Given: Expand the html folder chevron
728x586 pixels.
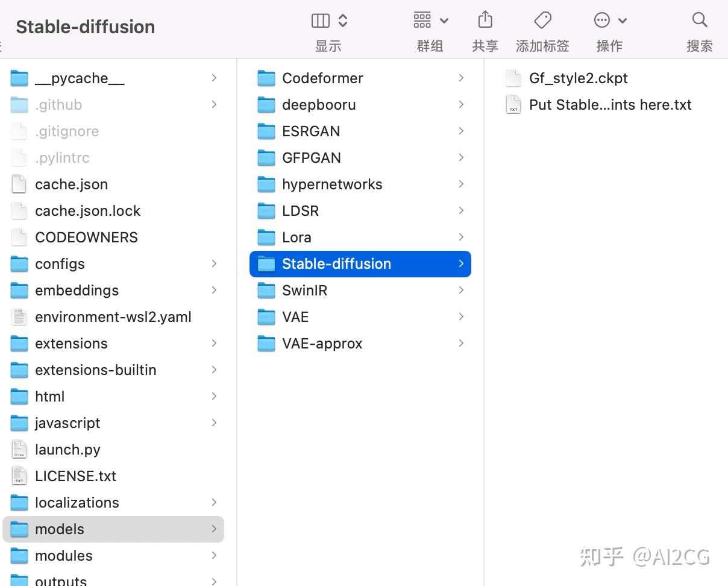Looking at the screenshot, I should (x=214, y=397).
